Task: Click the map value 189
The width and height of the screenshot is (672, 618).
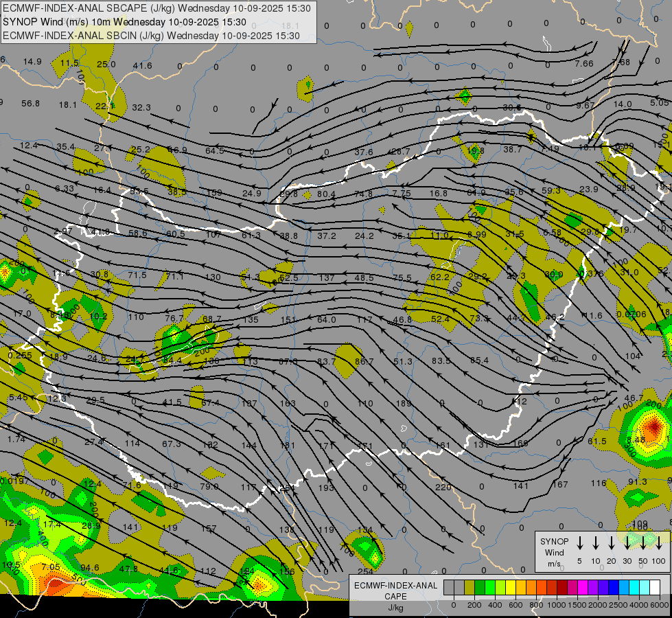Action: click(x=404, y=403)
